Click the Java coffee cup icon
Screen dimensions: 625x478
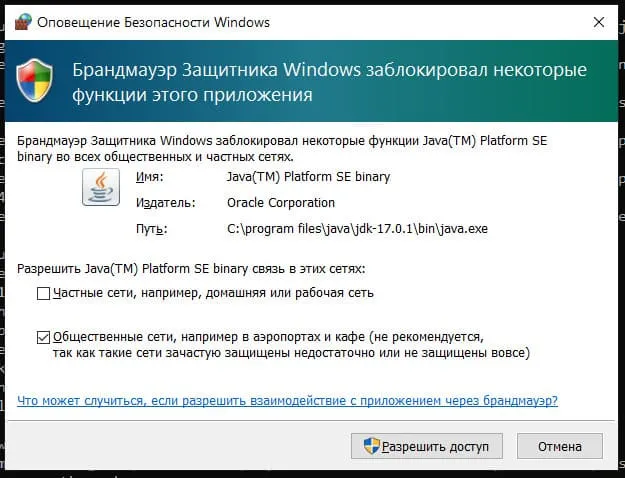tap(99, 186)
